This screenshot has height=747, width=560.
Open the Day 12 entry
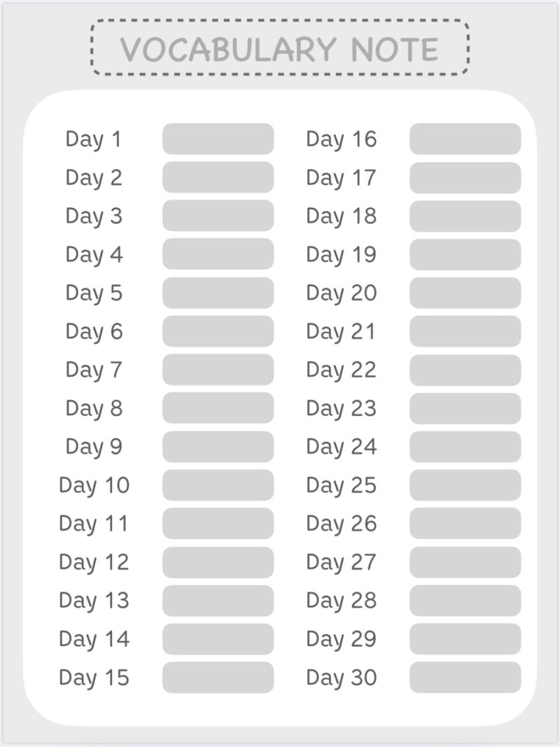click(x=94, y=562)
